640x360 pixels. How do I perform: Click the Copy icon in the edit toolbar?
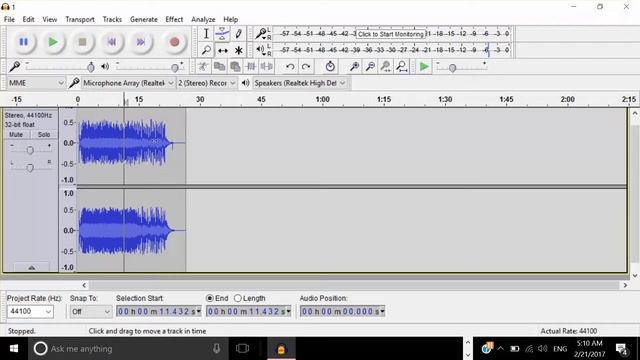coord(219,66)
